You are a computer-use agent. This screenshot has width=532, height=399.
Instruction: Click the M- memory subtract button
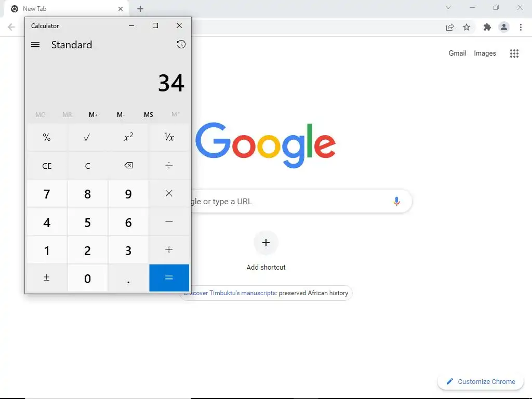point(121,115)
